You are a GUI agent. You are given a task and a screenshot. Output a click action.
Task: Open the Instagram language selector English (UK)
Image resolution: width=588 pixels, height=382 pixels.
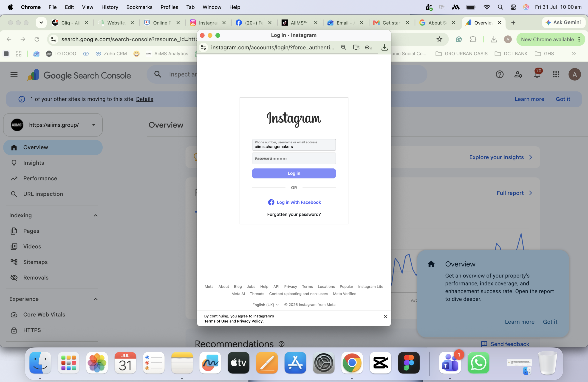coord(266,305)
